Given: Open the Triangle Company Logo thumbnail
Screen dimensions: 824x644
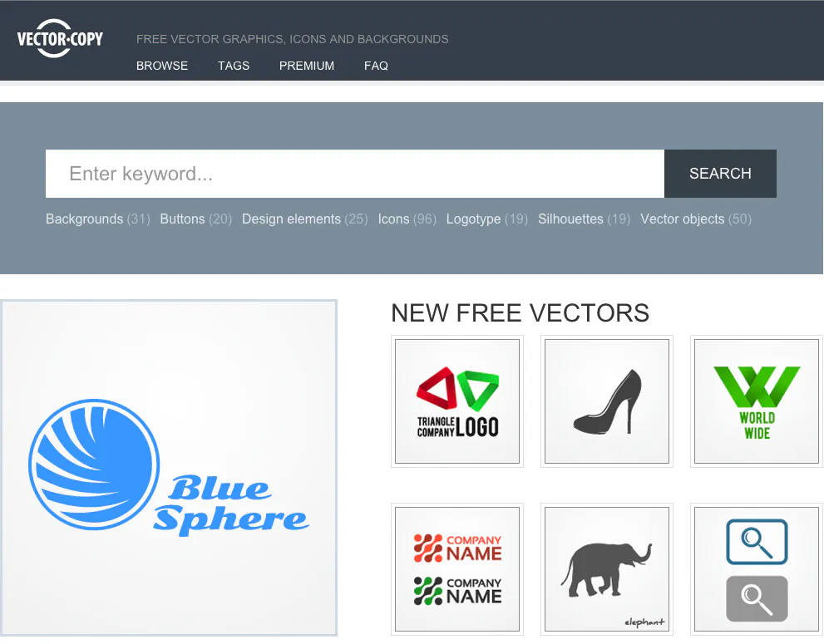Looking at the screenshot, I should (x=457, y=401).
